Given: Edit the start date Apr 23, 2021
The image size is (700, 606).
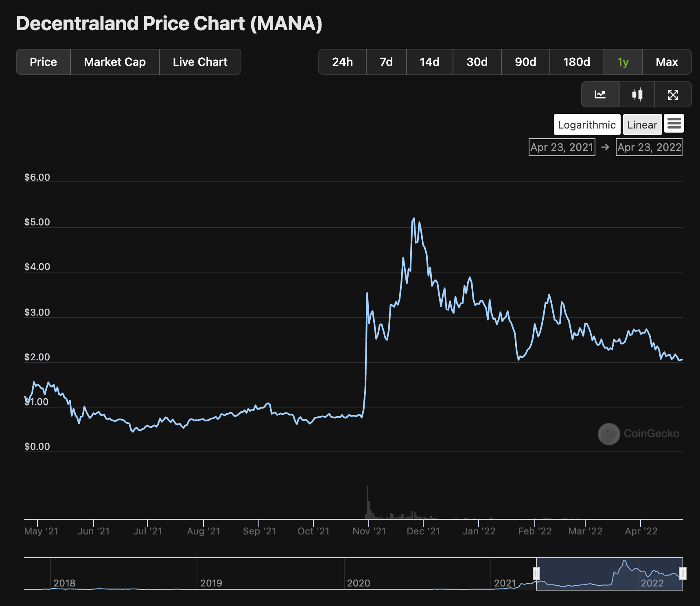Looking at the screenshot, I should point(562,147).
